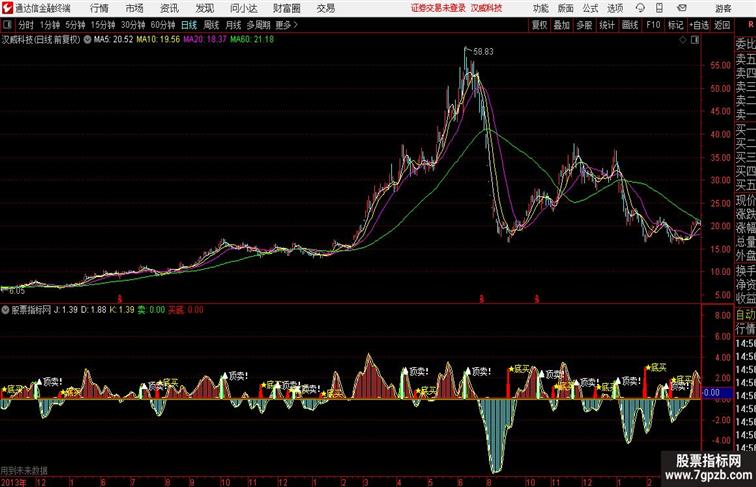
Task: Open the 问小达 menu
Action: pyautogui.click(x=243, y=8)
